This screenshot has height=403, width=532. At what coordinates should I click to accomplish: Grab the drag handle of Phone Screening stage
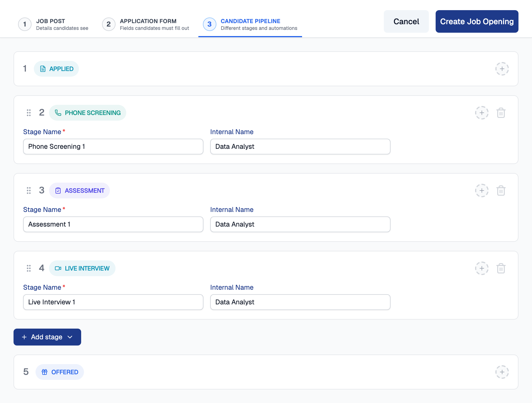(28, 113)
